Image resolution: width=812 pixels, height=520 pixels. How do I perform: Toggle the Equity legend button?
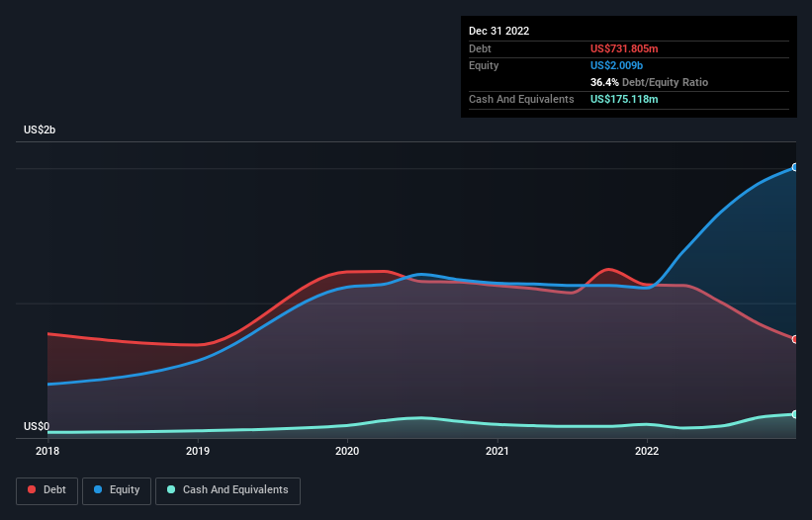click(x=117, y=490)
